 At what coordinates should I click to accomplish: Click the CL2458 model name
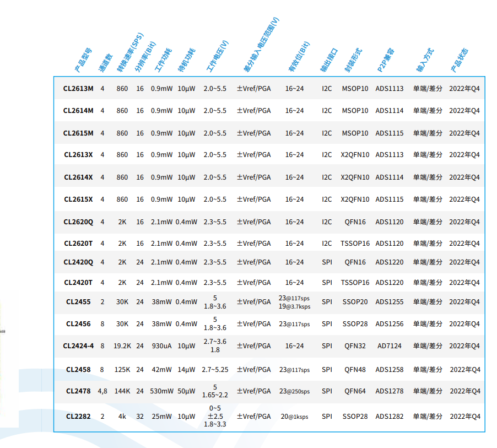click(x=78, y=370)
